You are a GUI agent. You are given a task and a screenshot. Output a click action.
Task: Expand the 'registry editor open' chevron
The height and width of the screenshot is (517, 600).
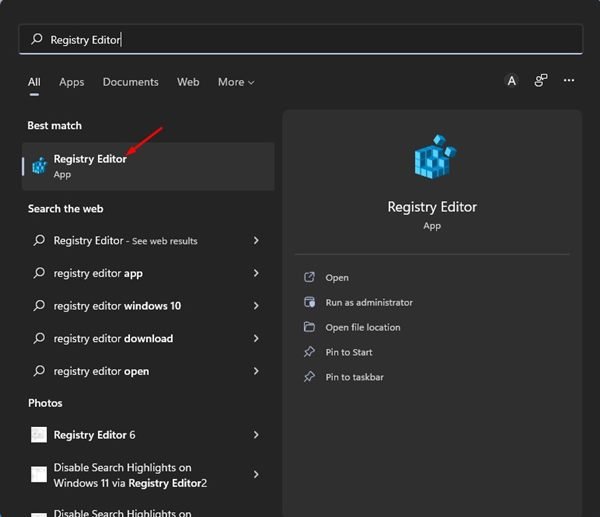(x=256, y=371)
